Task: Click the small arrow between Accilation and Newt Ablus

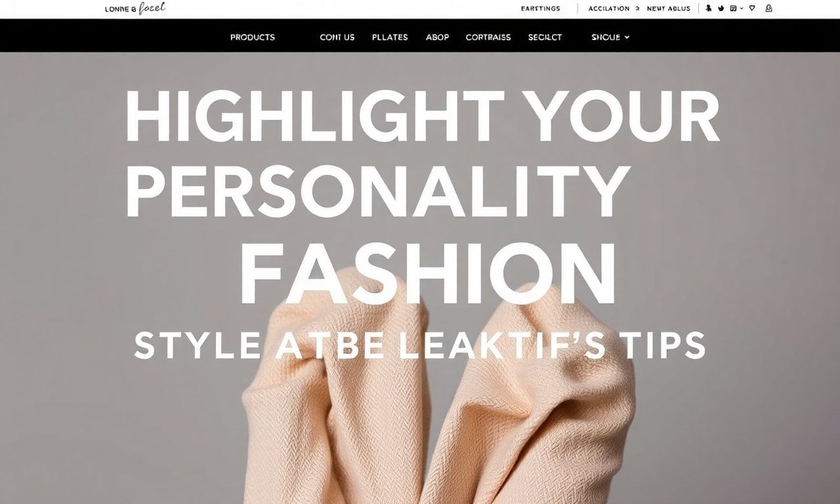Action: point(637,9)
